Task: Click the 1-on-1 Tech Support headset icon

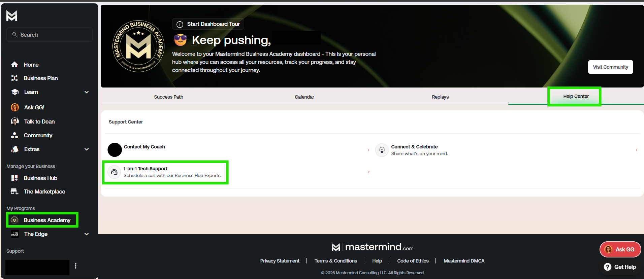Action: click(x=114, y=172)
